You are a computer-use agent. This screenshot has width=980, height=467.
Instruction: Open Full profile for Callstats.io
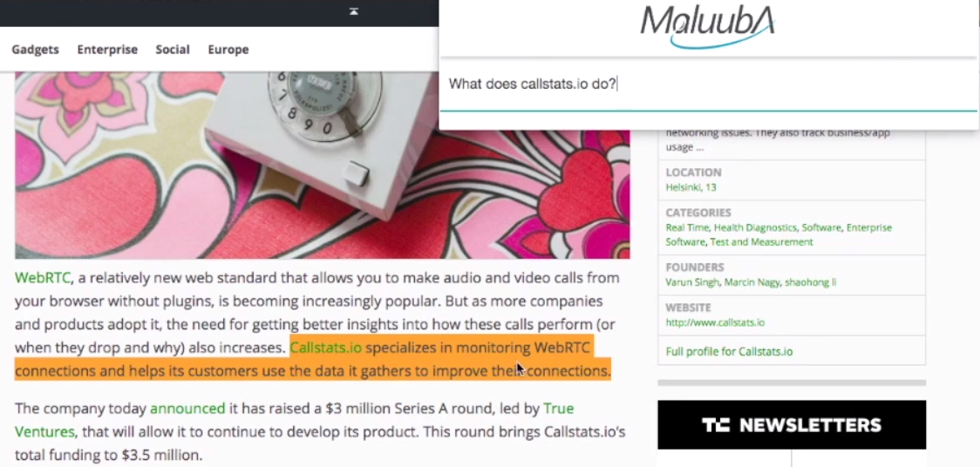[729, 351]
